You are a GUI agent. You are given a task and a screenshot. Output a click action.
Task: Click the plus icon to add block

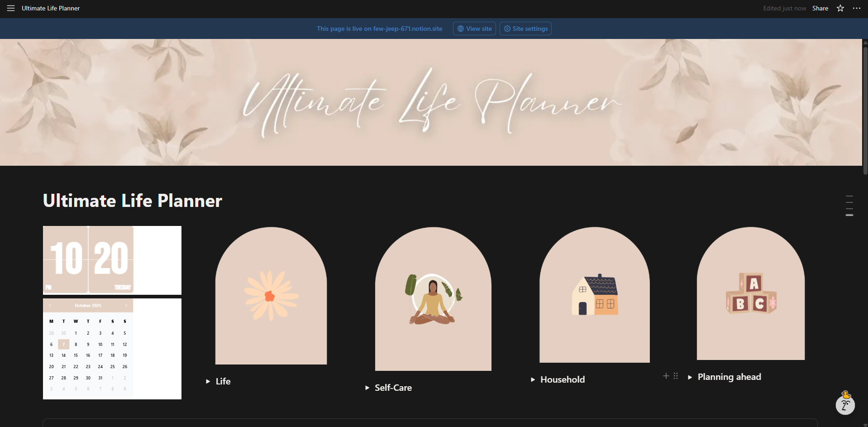666,376
